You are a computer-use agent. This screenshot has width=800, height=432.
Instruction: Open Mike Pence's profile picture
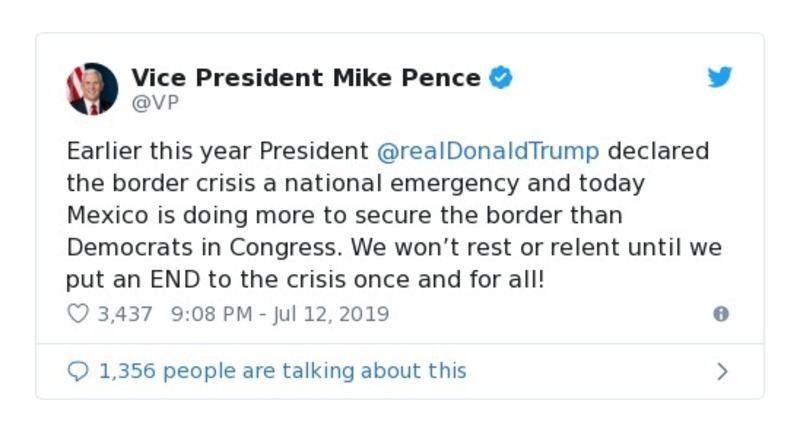92,89
